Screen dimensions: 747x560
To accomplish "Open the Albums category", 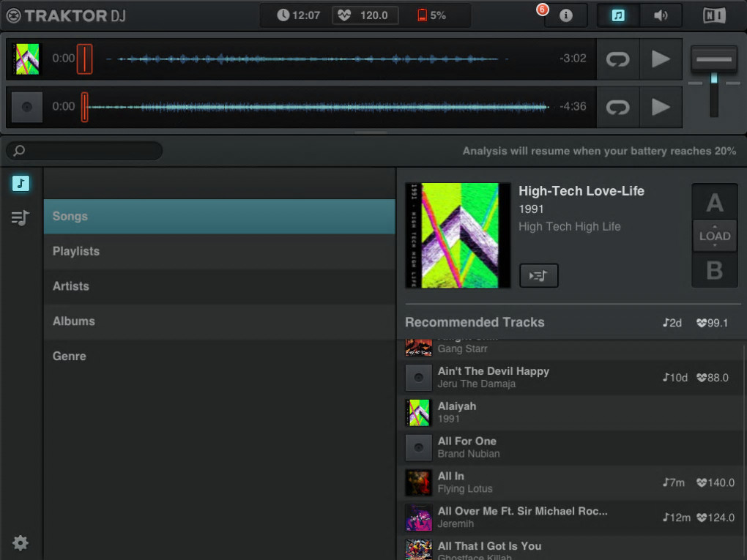I will tap(220, 321).
